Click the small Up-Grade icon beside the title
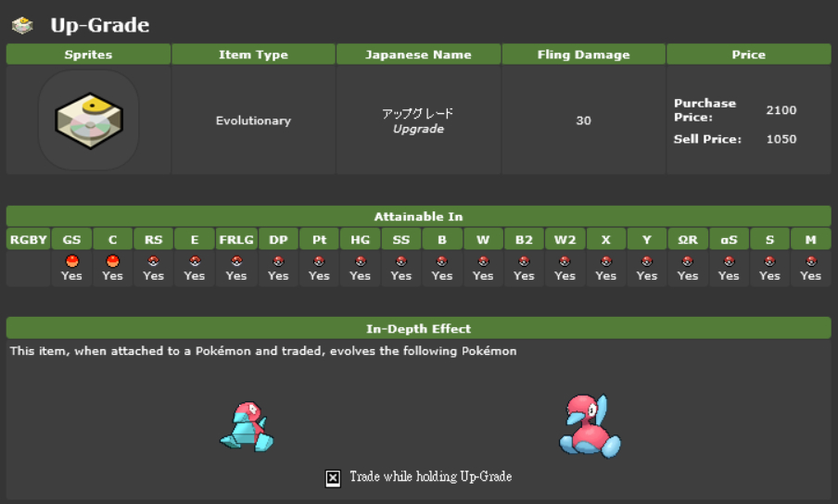This screenshot has height=504, width=838. (22, 25)
